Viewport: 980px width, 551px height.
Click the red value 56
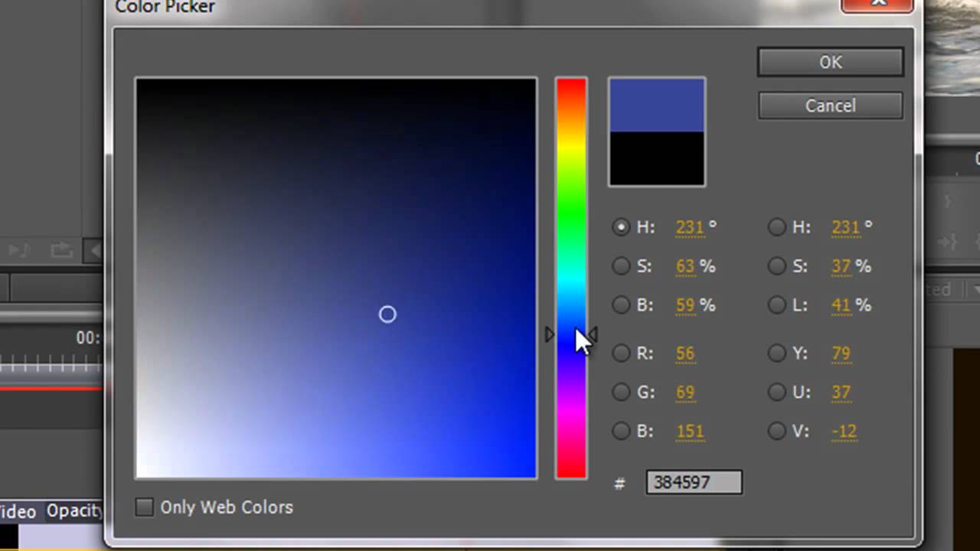coord(685,353)
